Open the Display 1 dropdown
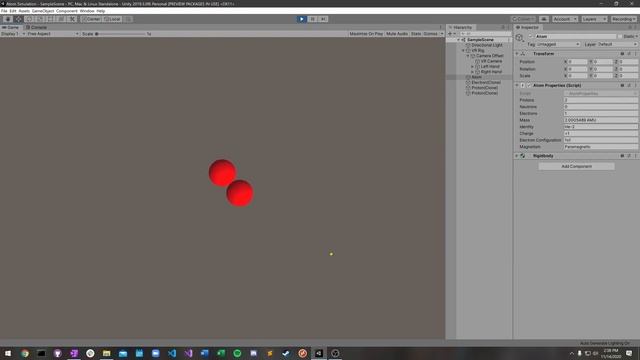 [13, 34]
